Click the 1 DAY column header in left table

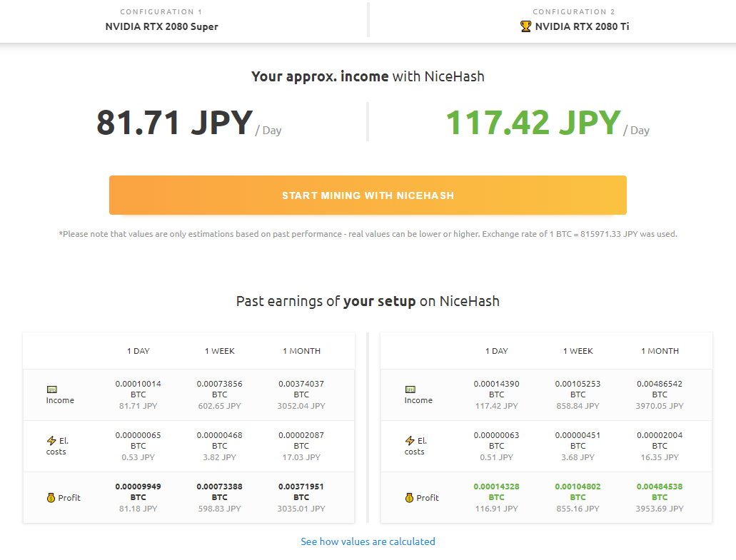pos(138,351)
